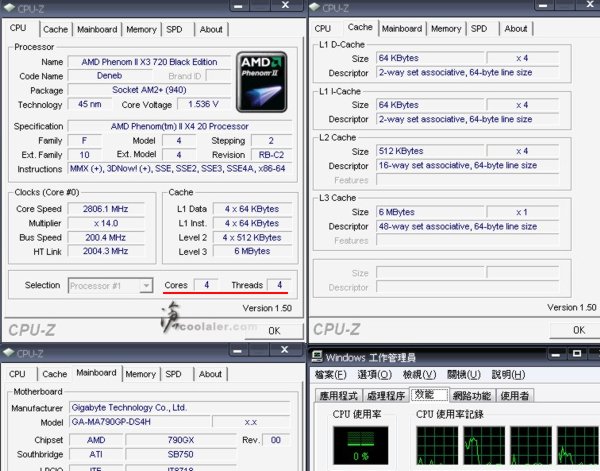Click the Technology value 45 nm
The image size is (600, 471).
[90, 104]
